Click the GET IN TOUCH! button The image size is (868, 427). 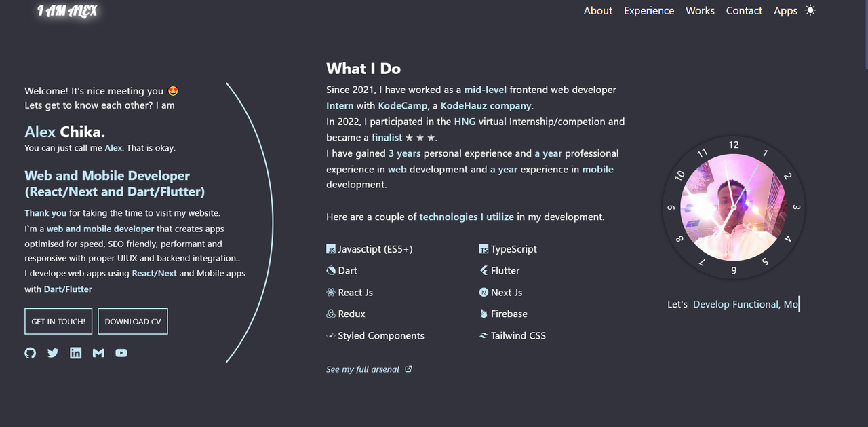(58, 322)
